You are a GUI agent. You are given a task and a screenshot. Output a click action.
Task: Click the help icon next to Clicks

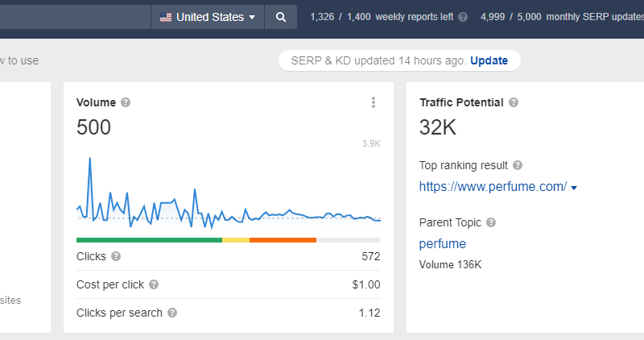(116, 256)
